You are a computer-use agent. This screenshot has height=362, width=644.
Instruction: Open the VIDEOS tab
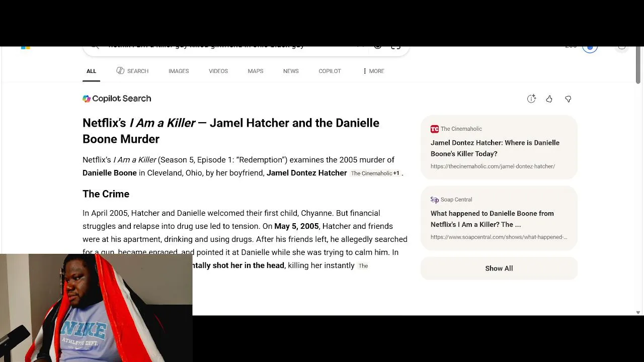point(218,71)
